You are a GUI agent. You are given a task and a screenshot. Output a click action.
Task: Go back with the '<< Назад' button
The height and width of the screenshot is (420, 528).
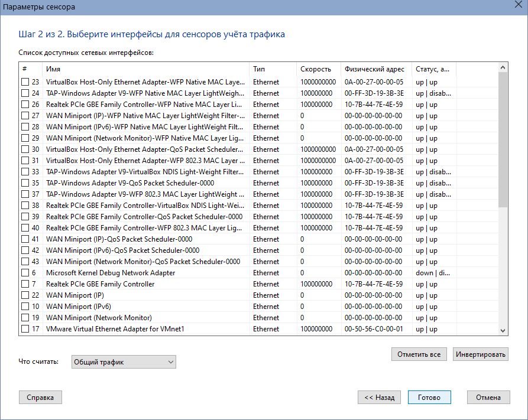click(x=379, y=398)
